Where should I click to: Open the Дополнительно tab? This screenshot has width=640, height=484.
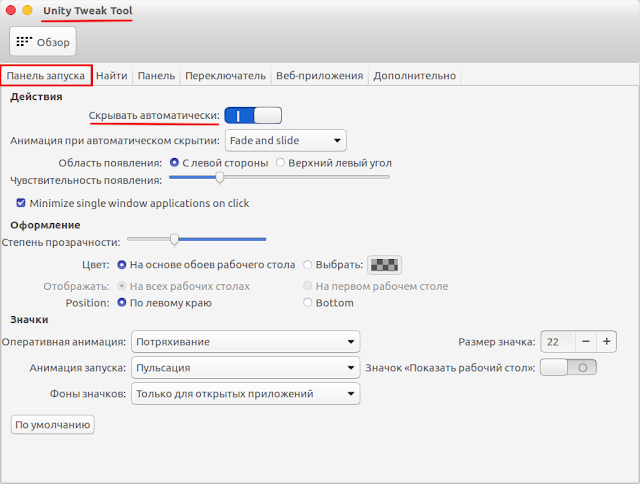click(x=414, y=75)
